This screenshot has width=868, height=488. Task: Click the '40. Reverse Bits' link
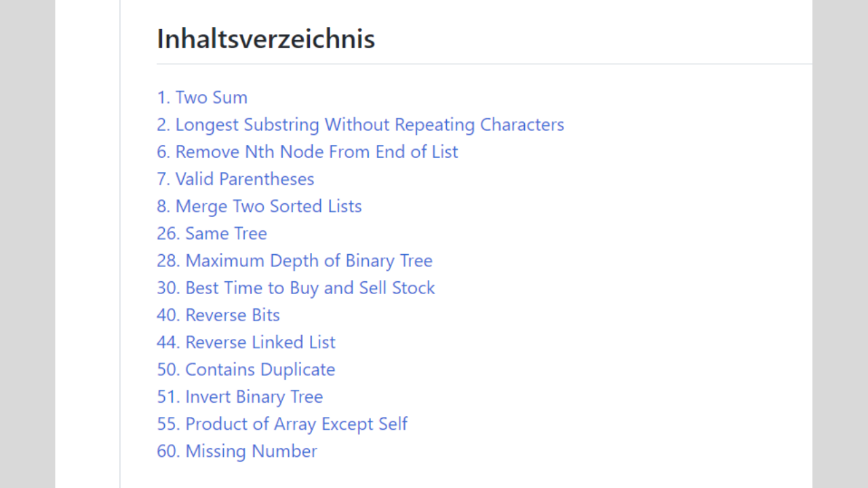point(218,315)
